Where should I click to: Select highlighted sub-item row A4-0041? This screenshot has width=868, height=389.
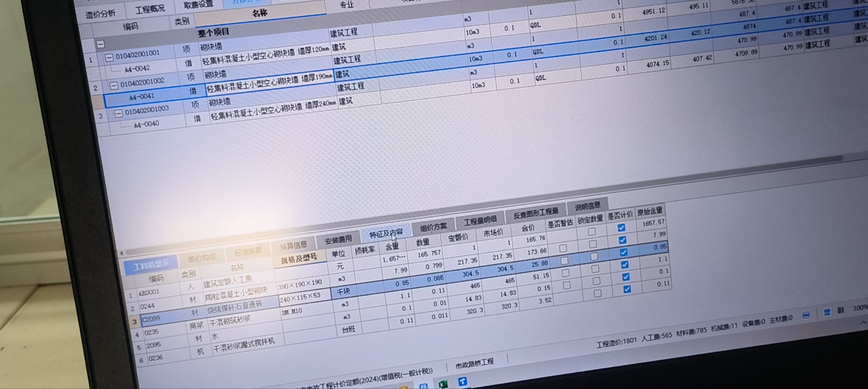(142, 97)
